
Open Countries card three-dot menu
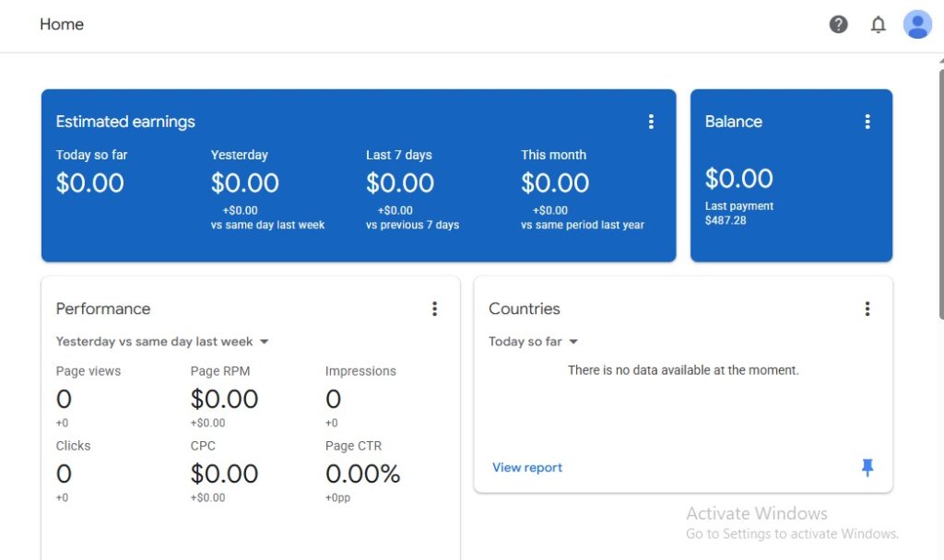(x=867, y=309)
